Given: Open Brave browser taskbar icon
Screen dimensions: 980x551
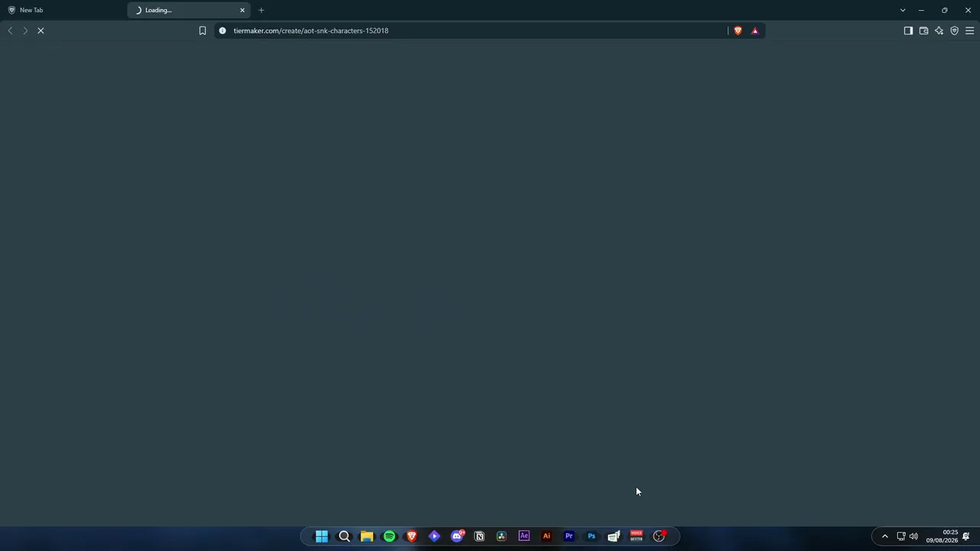Looking at the screenshot, I should (x=412, y=536).
